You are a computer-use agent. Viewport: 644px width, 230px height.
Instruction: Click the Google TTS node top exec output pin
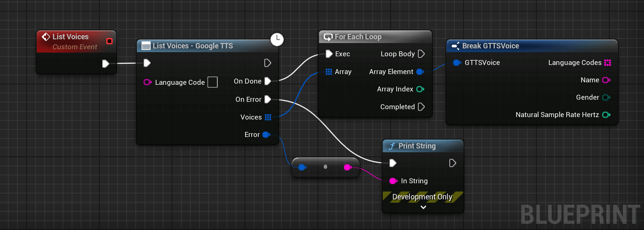[x=267, y=63]
